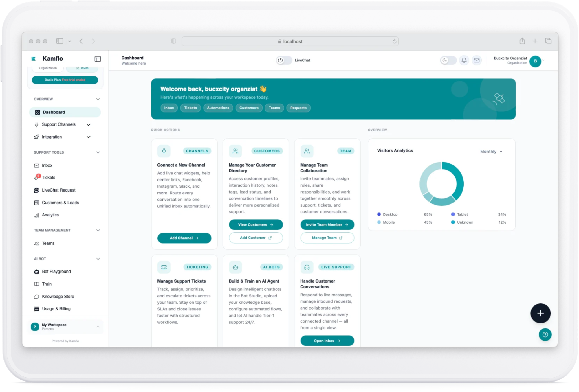Click the Visitors Analytics donut chart
Screen dimensions: 579x392
point(441,184)
